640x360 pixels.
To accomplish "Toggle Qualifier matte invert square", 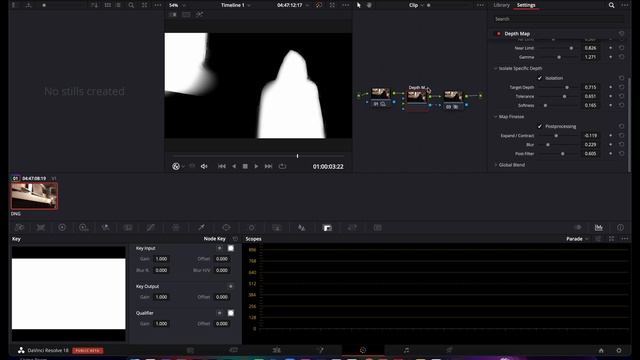I will tap(231, 313).
